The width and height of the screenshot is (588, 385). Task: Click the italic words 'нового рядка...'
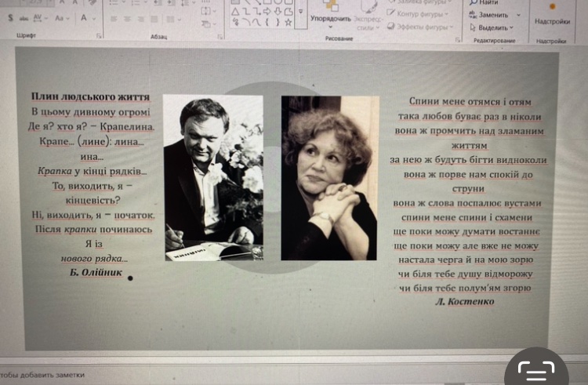(94, 259)
